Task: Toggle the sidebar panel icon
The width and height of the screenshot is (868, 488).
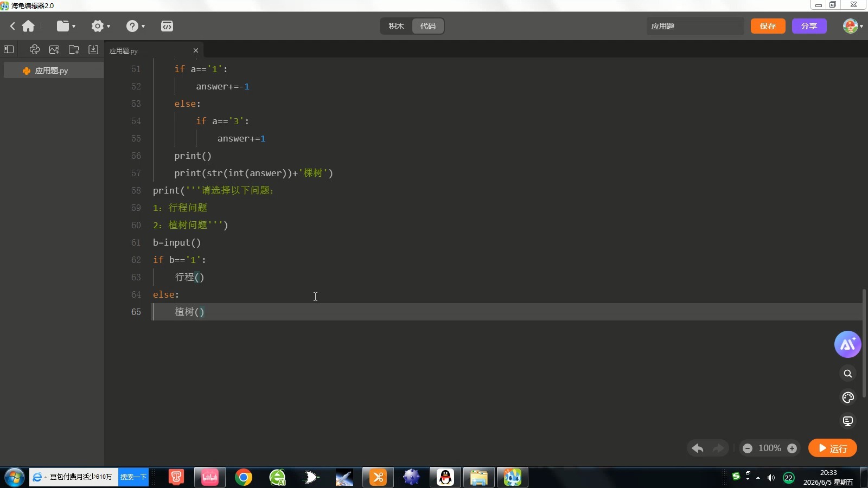Action: pos(9,49)
